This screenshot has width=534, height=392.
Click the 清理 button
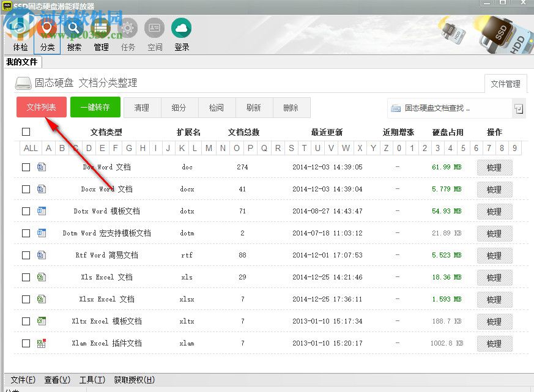(142, 108)
